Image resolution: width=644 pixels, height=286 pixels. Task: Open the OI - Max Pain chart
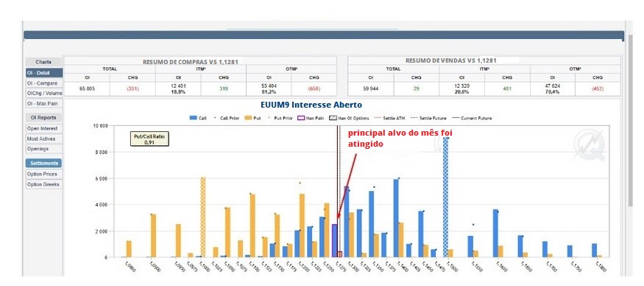click(44, 104)
